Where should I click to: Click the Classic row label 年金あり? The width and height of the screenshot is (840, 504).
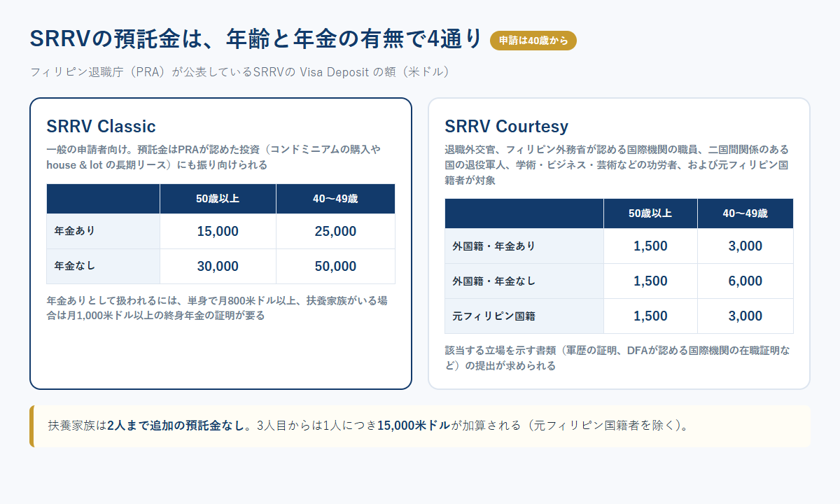[104, 231]
